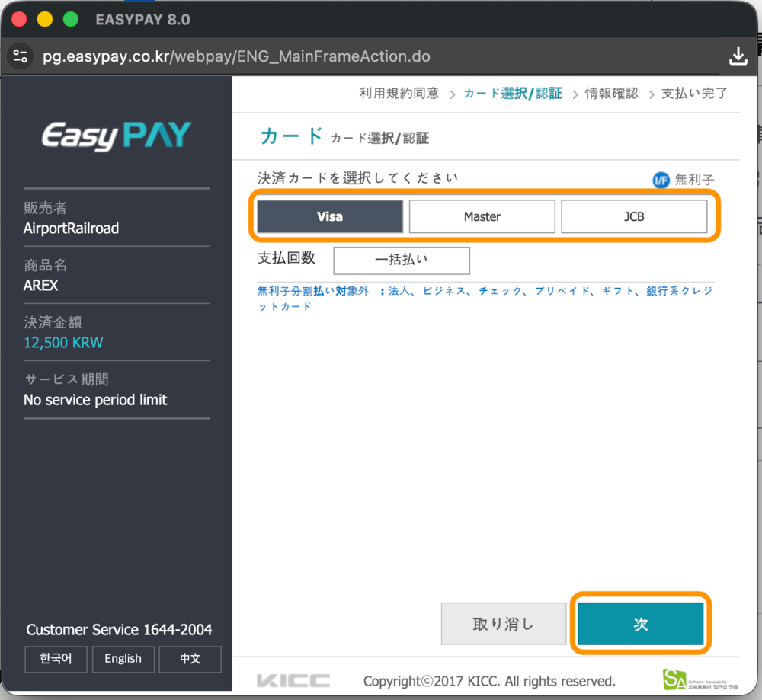Click the site settings icon in address bar
The height and width of the screenshot is (700, 762).
tap(20, 56)
